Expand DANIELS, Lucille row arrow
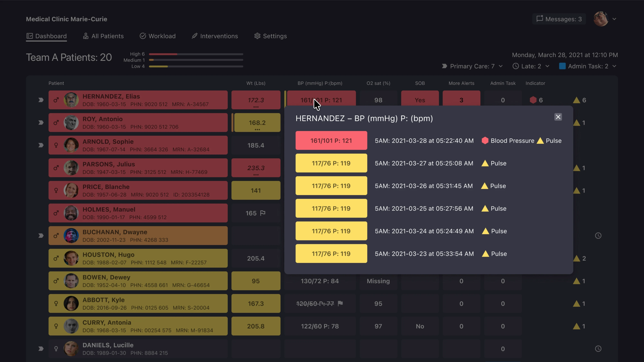The height and width of the screenshot is (362, 644). click(41, 349)
